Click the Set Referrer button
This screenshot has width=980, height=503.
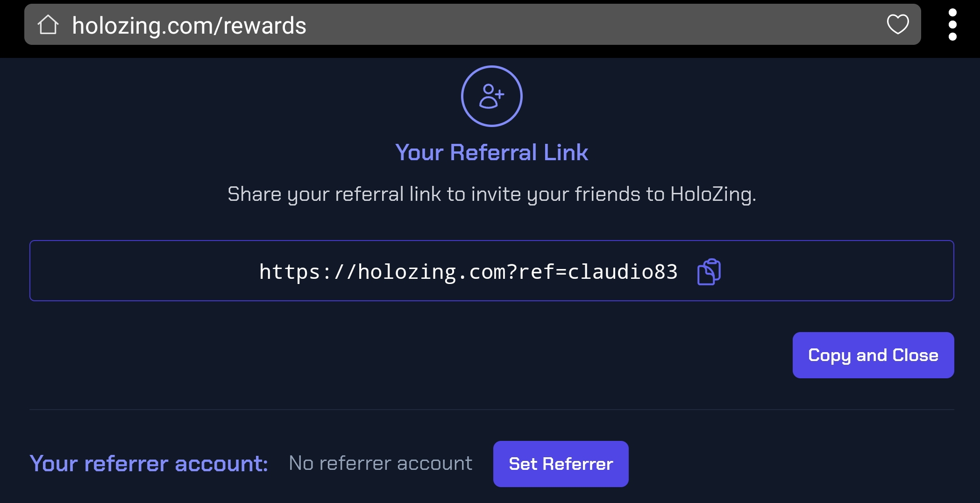tap(561, 464)
